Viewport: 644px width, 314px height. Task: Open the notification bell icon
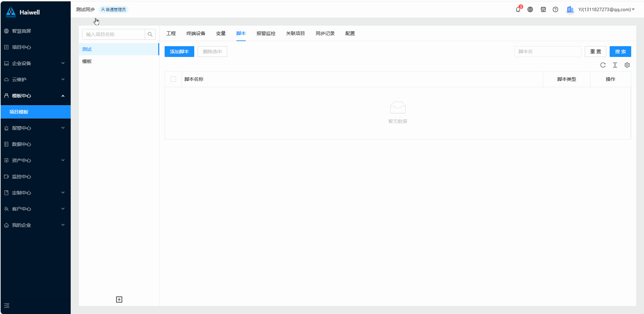point(518,10)
